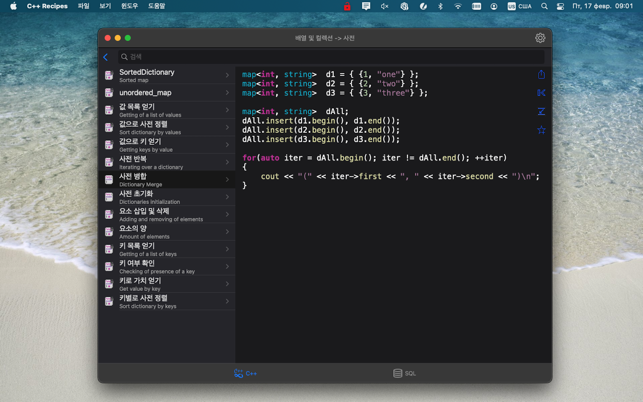This screenshot has width=643, height=402.
Task: Click the unordered_map row document icon
Action: [x=109, y=93]
